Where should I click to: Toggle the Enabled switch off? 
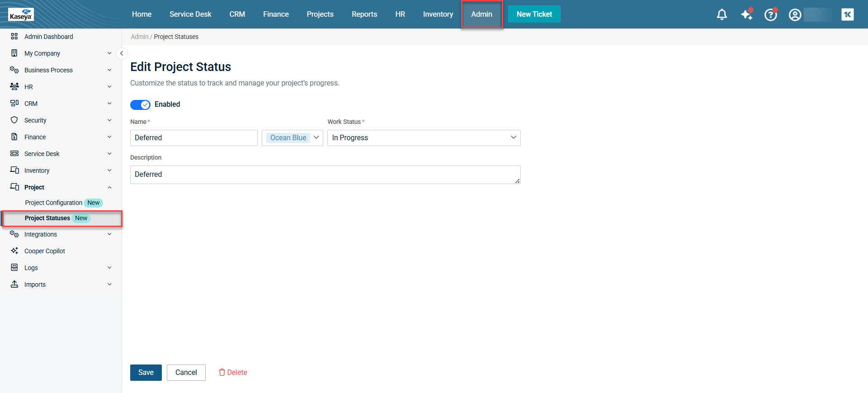click(x=140, y=105)
